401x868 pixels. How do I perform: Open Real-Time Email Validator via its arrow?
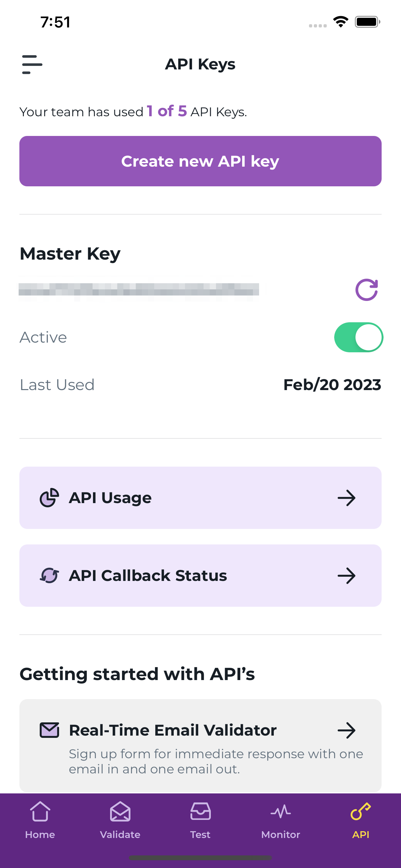coord(346,730)
